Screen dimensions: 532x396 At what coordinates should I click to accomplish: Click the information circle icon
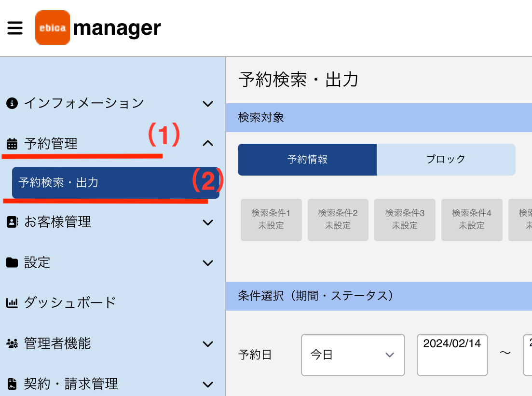pos(12,103)
